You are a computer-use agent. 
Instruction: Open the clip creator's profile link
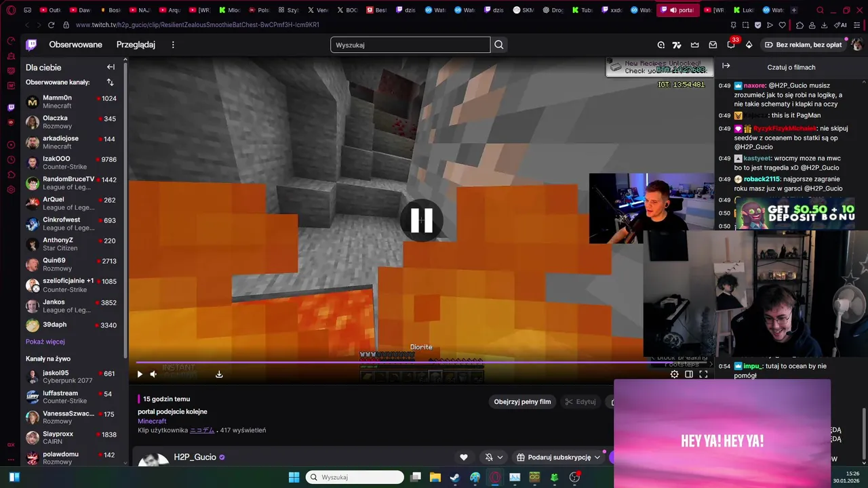point(202,430)
